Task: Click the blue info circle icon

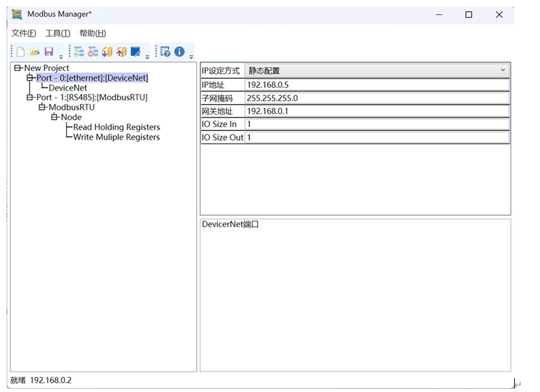Action: 180,52
